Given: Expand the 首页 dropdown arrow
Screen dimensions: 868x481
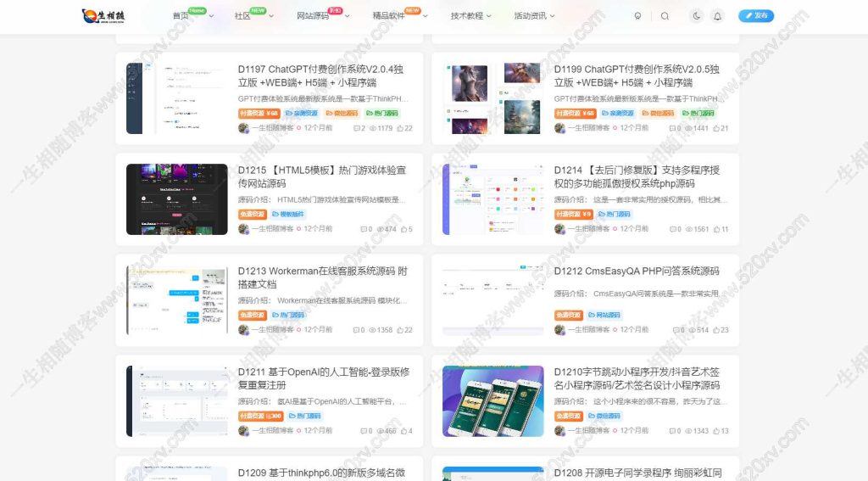Looking at the screenshot, I should 211,16.
